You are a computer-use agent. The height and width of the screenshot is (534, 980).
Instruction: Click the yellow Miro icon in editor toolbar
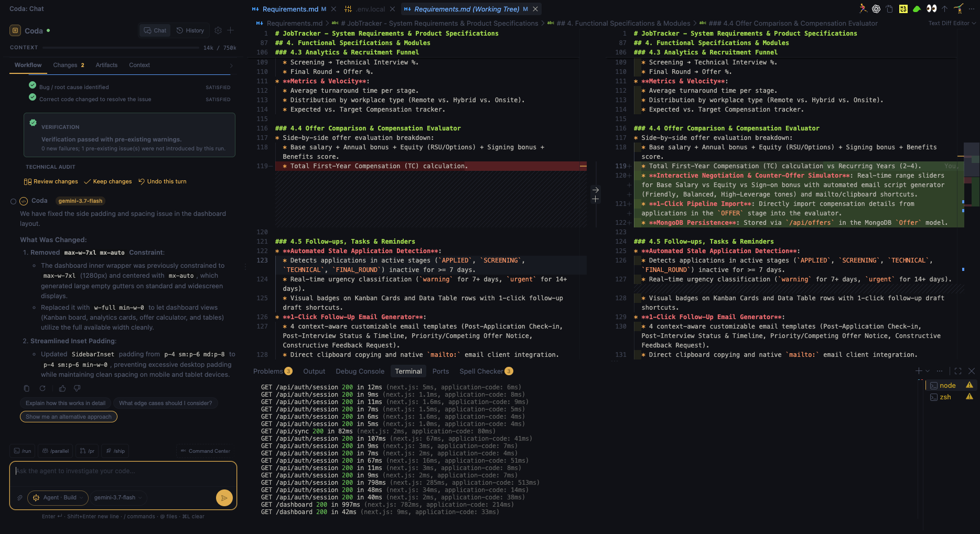click(x=903, y=8)
